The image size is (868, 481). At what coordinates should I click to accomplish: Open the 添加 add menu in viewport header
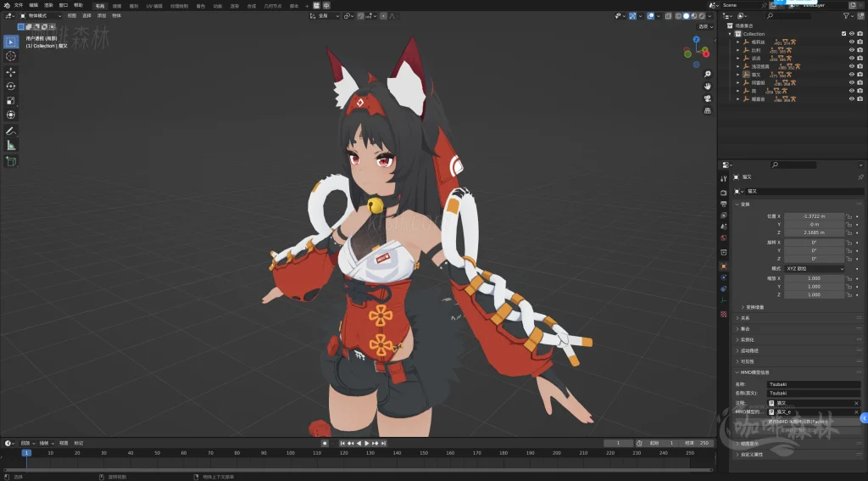coord(102,16)
